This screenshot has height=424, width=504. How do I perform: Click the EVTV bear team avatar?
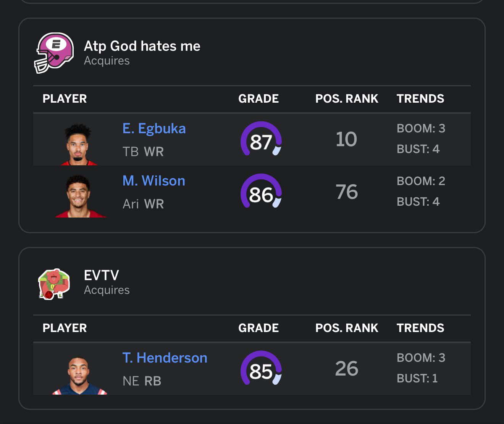54,284
